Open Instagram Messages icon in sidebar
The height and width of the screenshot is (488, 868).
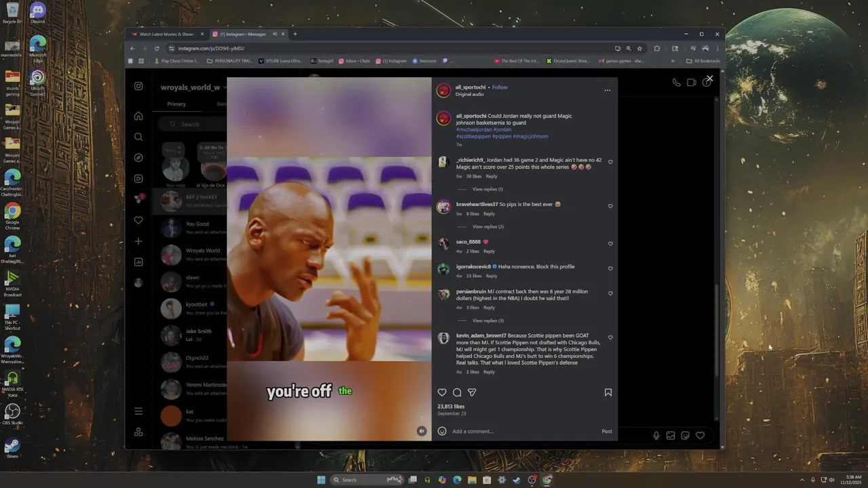tap(138, 199)
